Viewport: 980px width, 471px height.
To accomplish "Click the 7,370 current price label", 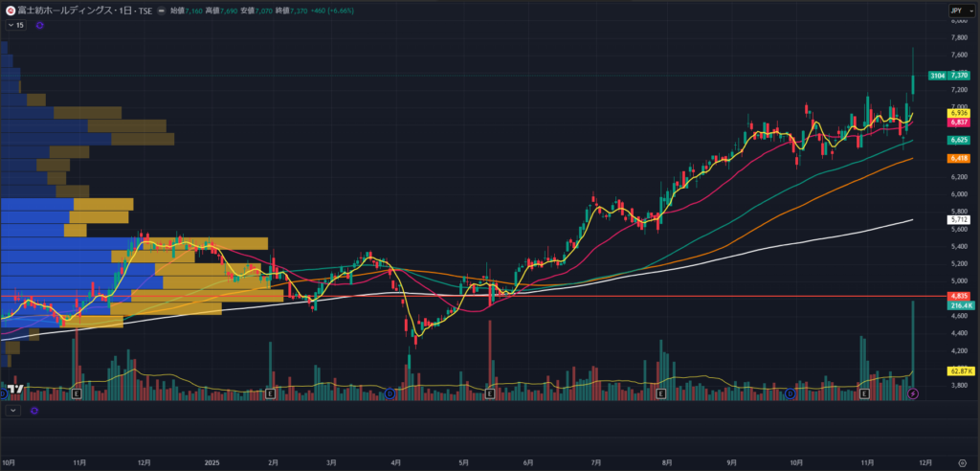I will tap(959, 75).
